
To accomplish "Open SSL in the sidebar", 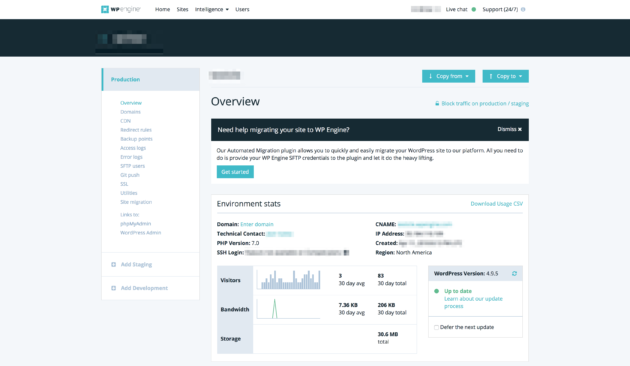I will (x=124, y=184).
